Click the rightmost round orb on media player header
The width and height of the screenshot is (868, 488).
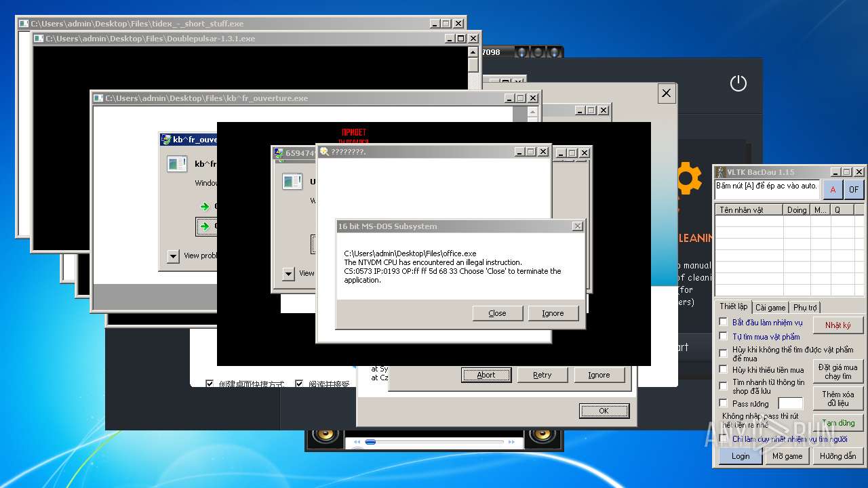tap(553, 52)
